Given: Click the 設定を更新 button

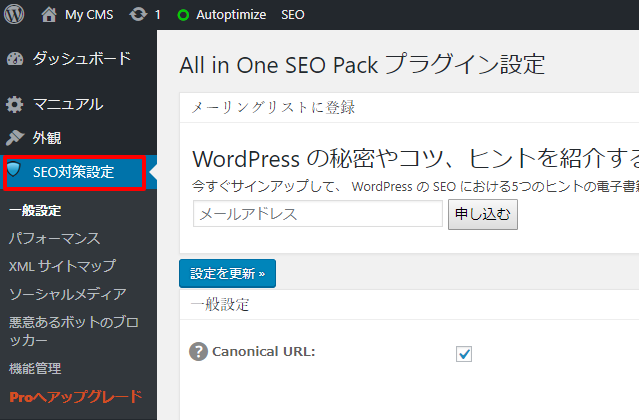Looking at the screenshot, I should [227, 273].
